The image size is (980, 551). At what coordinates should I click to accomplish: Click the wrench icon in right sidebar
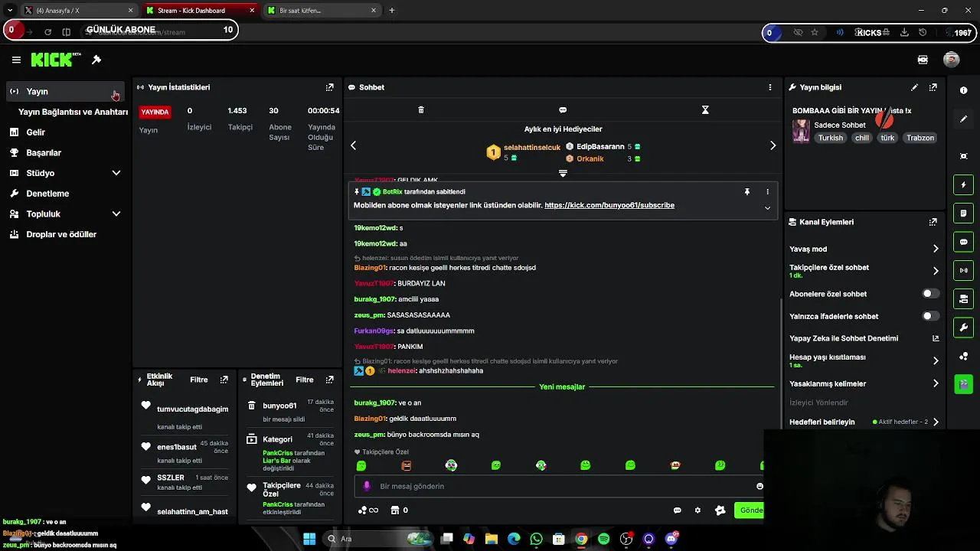coord(963,328)
